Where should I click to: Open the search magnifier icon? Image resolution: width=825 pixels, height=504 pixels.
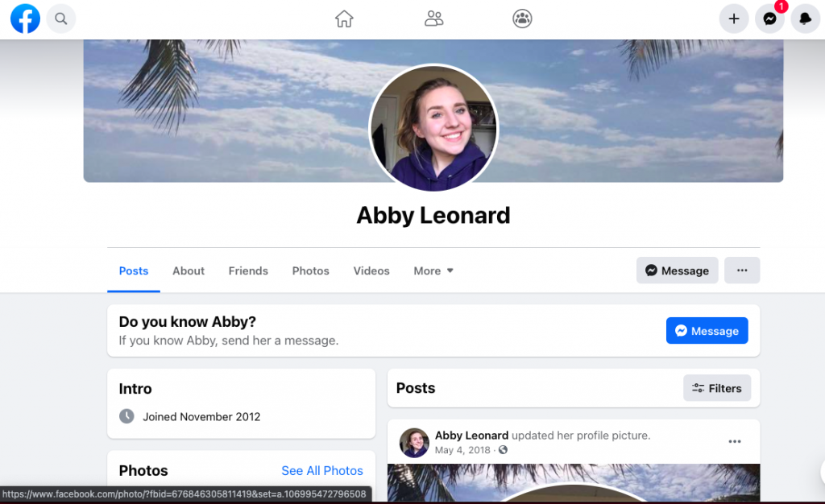click(61, 19)
